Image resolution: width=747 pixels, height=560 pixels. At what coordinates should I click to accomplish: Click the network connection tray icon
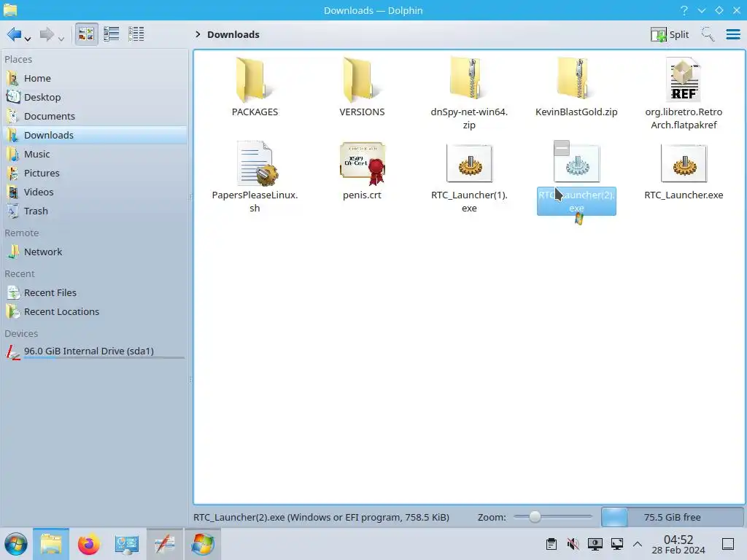(617, 544)
